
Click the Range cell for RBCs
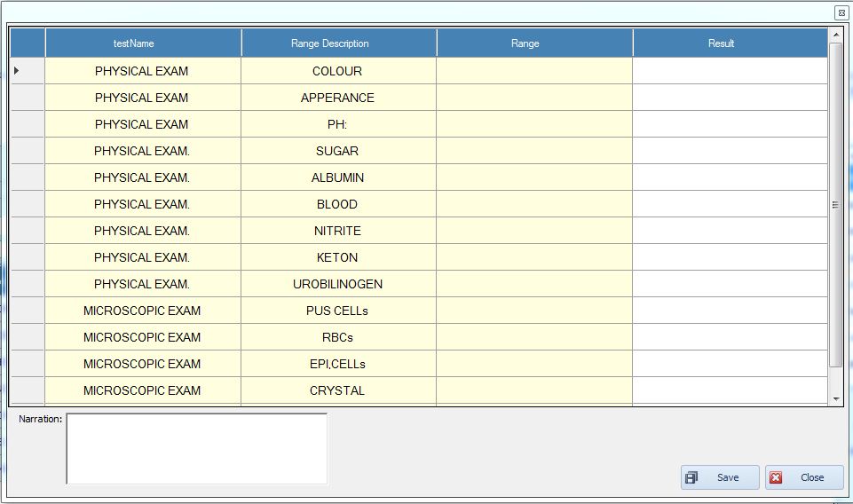pos(534,337)
